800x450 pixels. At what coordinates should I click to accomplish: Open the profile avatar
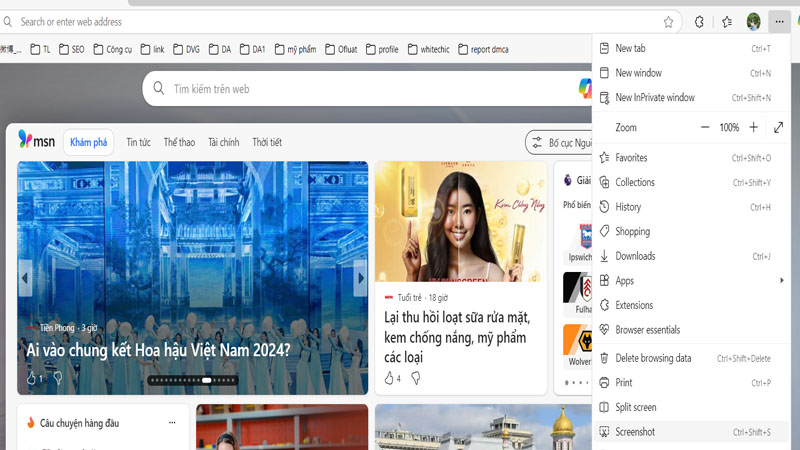[754, 22]
